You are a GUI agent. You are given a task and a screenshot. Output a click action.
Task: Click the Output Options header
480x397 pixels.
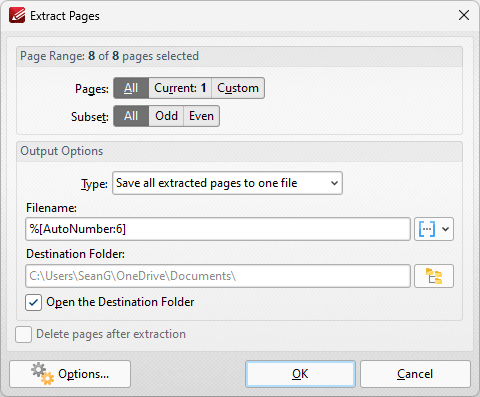point(62,151)
